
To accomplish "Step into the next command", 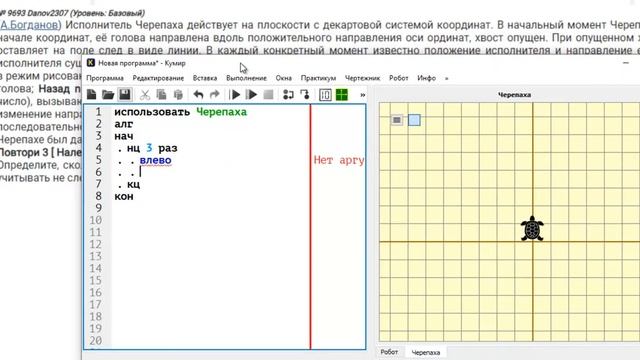I will click(x=304, y=95).
